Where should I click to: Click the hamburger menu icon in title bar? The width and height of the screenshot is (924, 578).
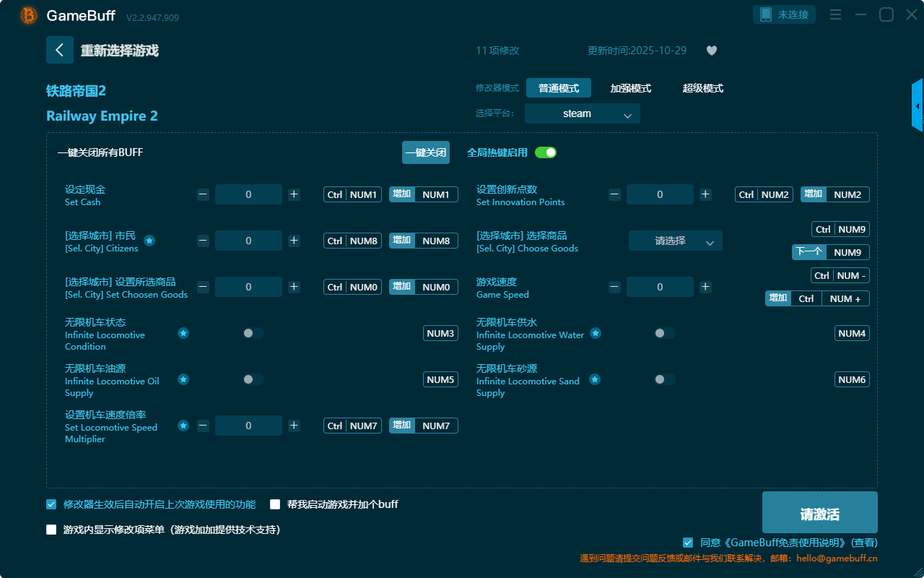[x=835, y=14]
